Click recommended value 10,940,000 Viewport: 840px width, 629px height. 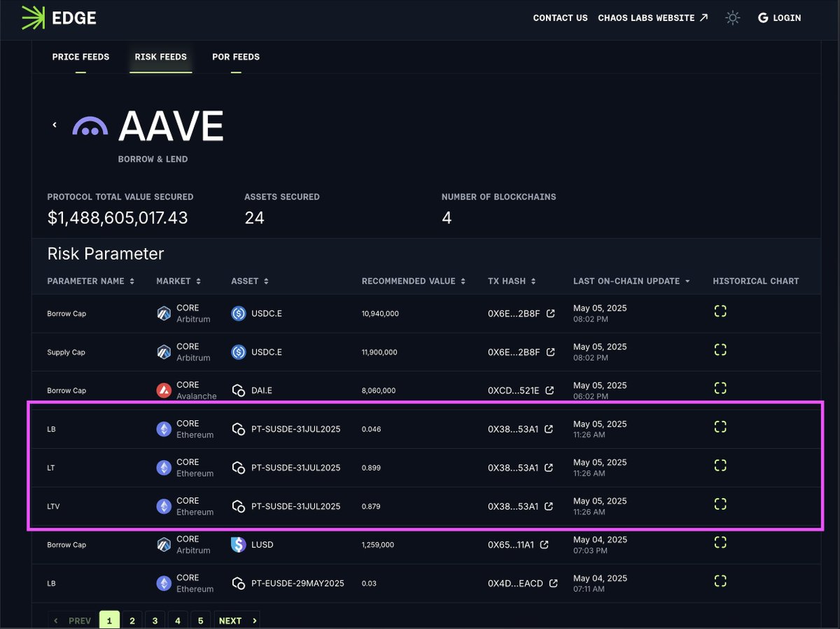click(380, 314)
